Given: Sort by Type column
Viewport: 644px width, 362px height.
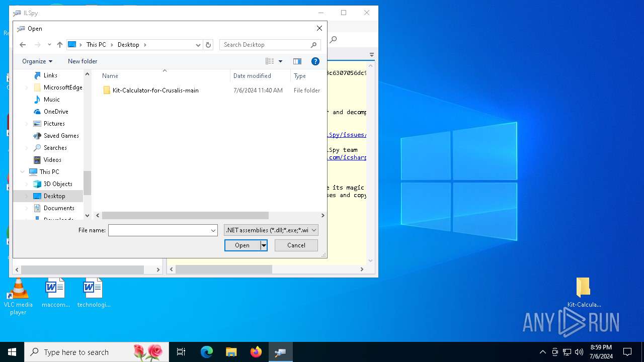Looking at the screenshot, I should coord(308,76).
